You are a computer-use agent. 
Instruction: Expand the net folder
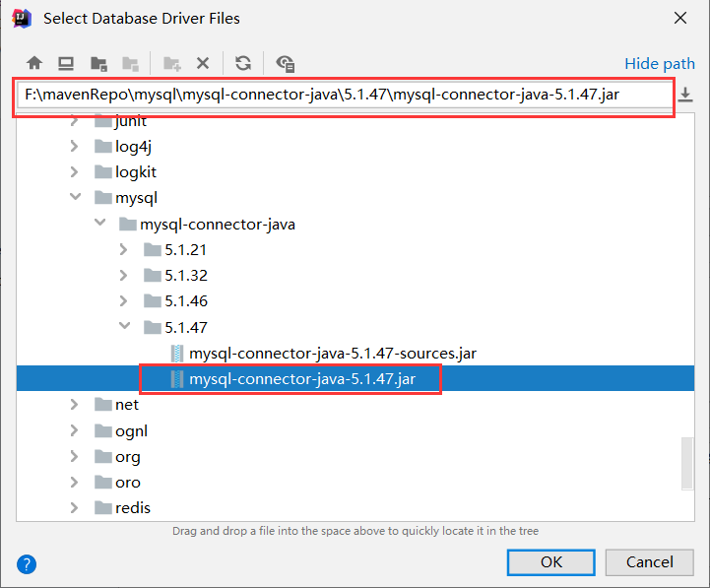pos(74,404)
